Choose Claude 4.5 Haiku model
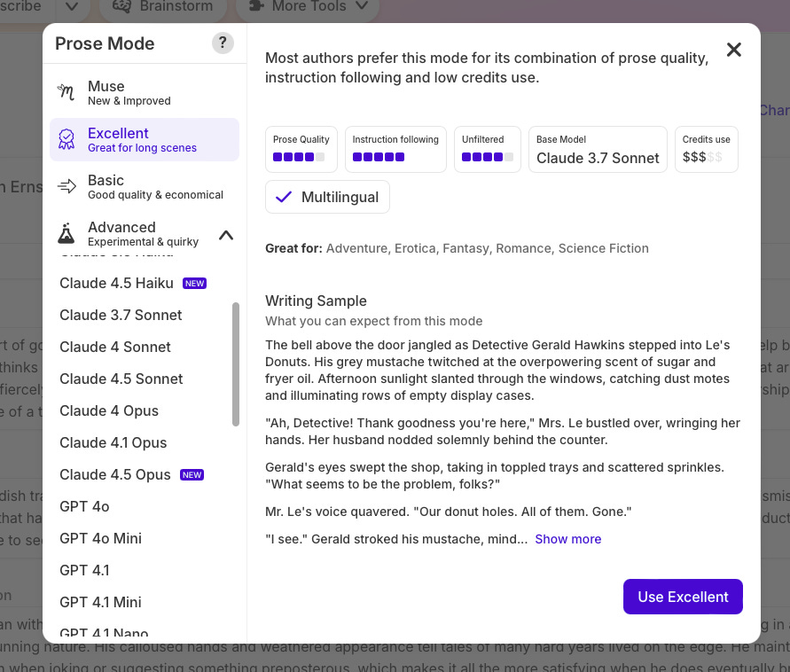This screenshot has height=672, width=790. pyautogui.click(x=116, y=283)
